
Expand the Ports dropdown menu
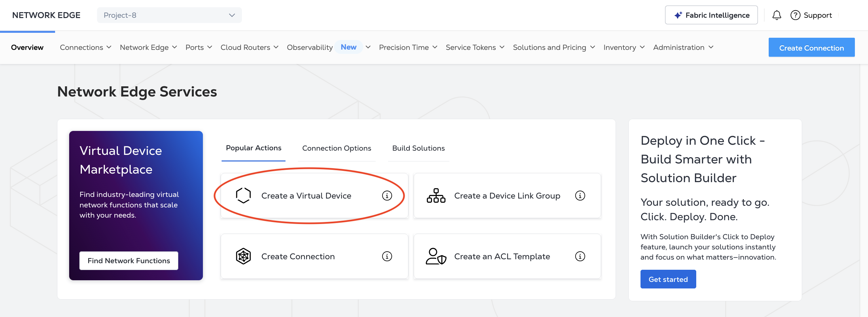click(x=198, y=48)
